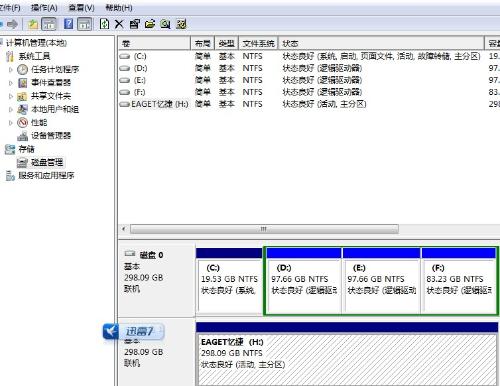Click the icon beside 事件查看器
This screenshot has width=500, height=386.
(x=22, y=82)
